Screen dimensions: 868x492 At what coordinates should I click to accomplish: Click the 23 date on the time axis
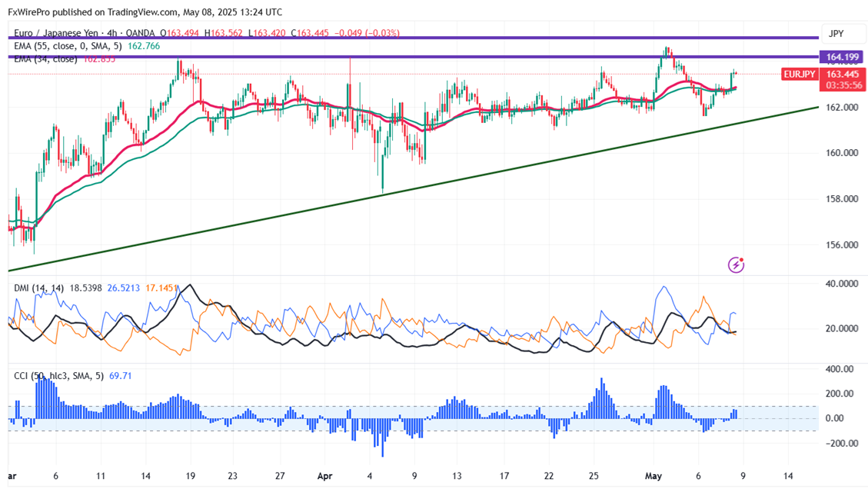pyautogui.click(x=232, y=476)
